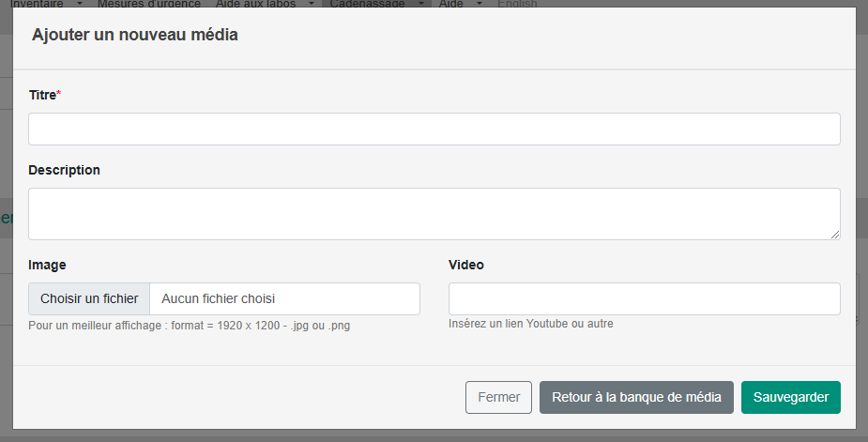Click the Description textarea resize handle
This screenshot has height=442, width=868.
(x=835, y=235)
